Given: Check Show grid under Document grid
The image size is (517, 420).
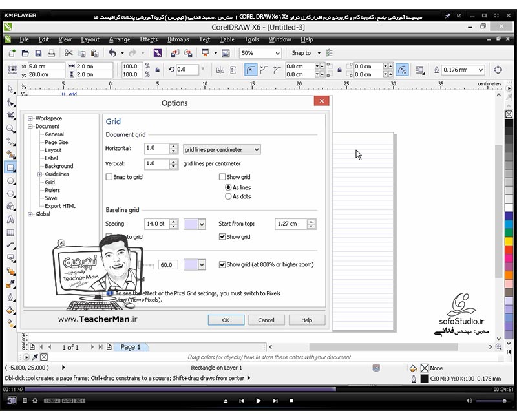Looking at the screenshot, I should 222,177.
